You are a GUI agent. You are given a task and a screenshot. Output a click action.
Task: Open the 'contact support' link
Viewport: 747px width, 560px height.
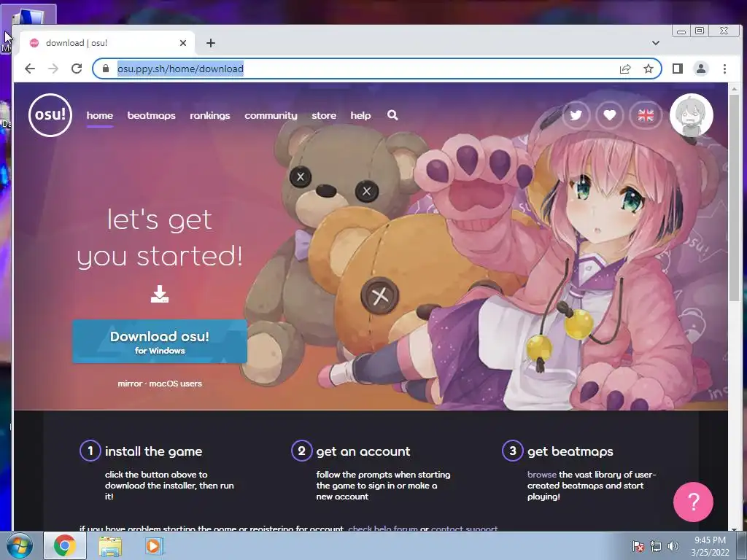click(x=464, y=529)
